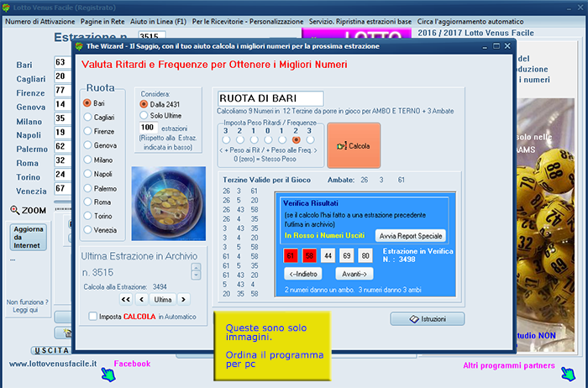
Task: Click the Lotto Venus Facile app icon
Action: (6, 8)
